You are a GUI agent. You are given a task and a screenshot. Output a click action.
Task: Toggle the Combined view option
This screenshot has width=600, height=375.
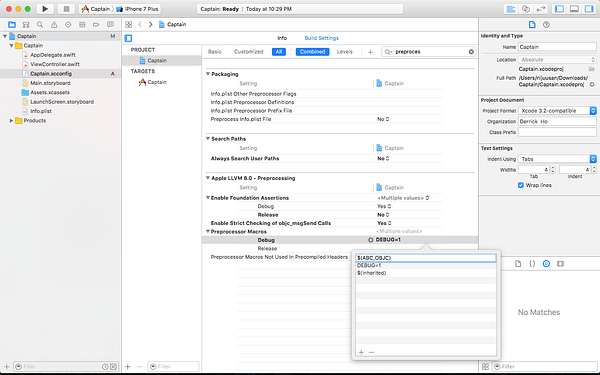click(312, 52)
